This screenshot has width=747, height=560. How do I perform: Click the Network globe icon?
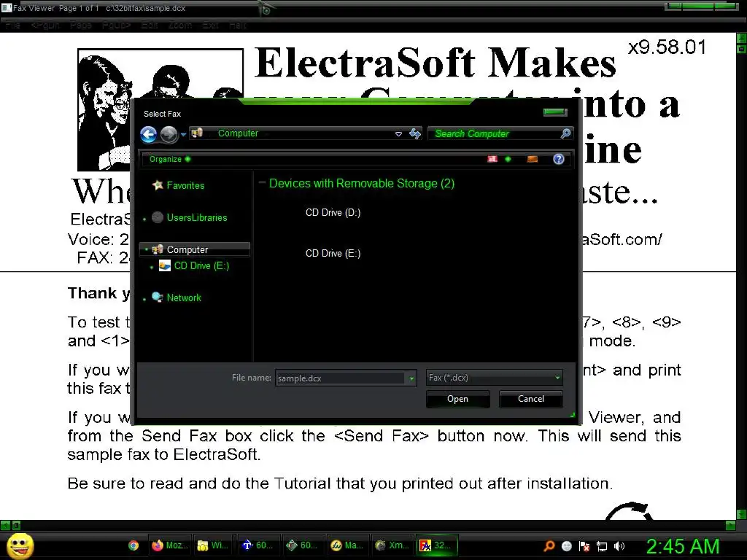[x=158, y=297]
